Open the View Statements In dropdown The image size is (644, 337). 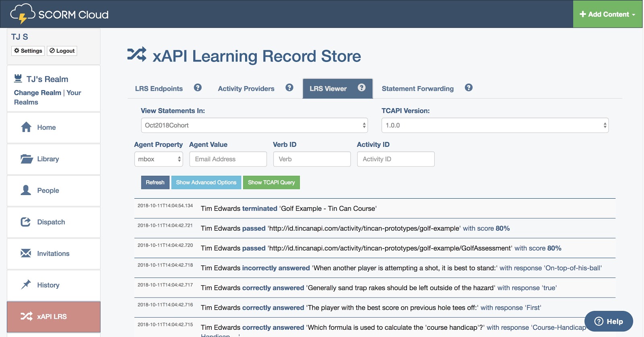(254, 125)
